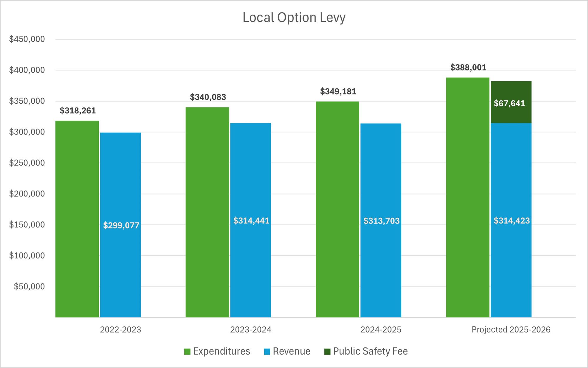
Task: Click the Local Option Levy chart title
Action: pos(294,18)
